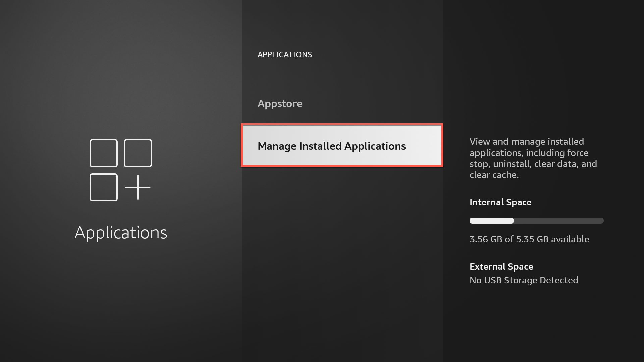Click the words 'clear cache' in the description
Viewport: 644px width, 362px height.
pyautogui.click(x=493, y=175)
